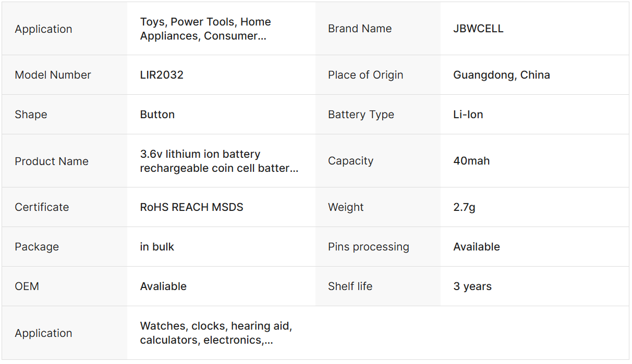The height and width of the screenshot is (364, 632).
Task: Click the "Available" pins processing value
Action: coord(476,247)
